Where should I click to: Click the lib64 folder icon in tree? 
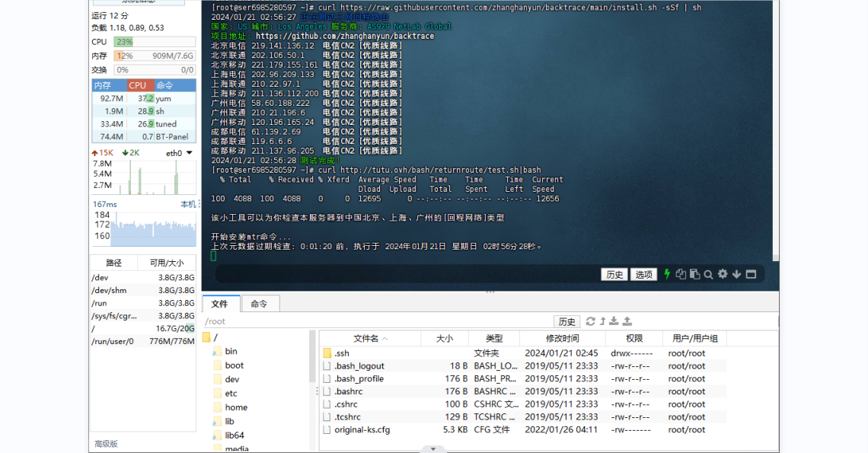click(x=217, y=435)
